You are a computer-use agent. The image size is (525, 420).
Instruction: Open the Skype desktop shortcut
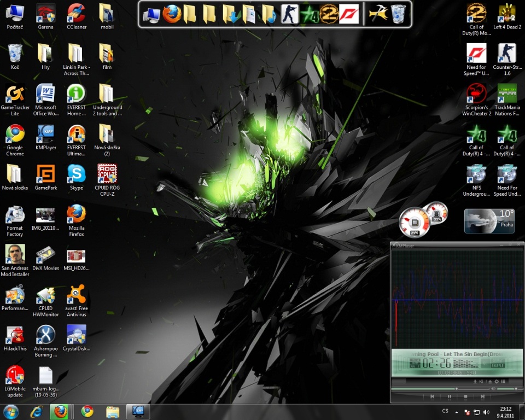tap(76, 174)
